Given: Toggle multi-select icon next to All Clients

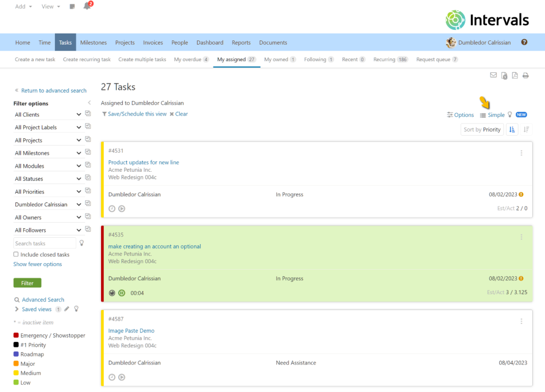Looking at the screenshot, I should (88, 114).
